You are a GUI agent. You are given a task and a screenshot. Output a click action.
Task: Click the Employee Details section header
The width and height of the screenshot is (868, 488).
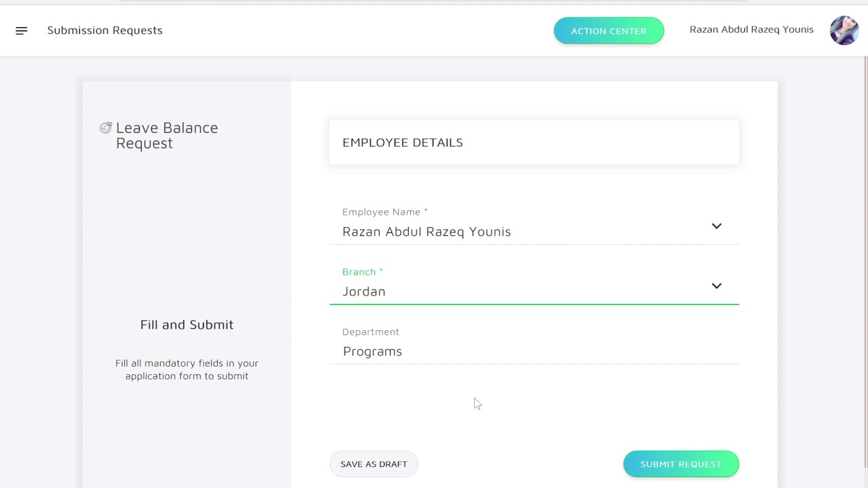(x=403, y=142)
